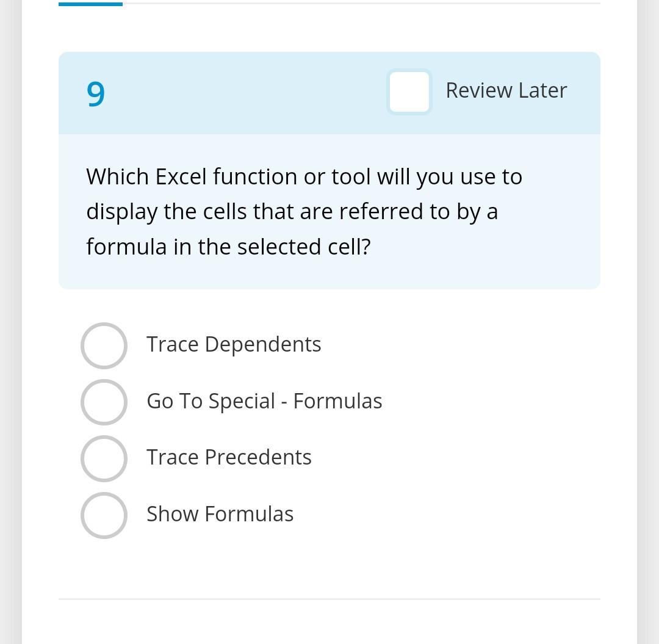Click the Trace Dependents answer label

click(234, 344)
